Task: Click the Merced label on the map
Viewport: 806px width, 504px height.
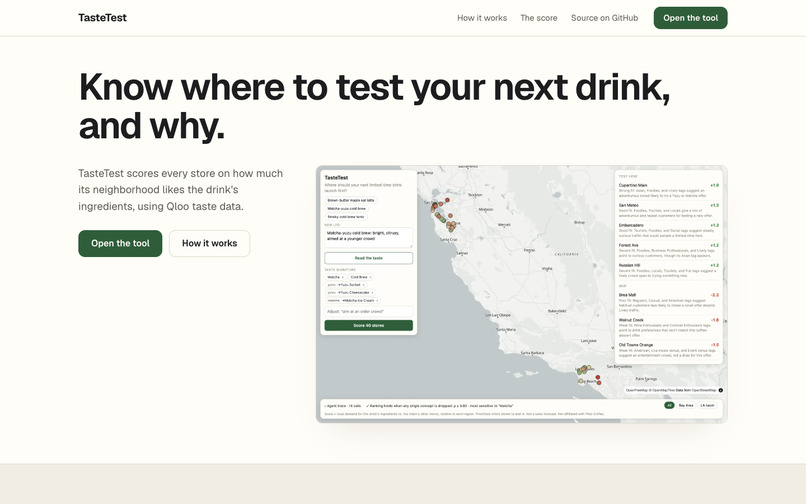Action: point(504,225)
